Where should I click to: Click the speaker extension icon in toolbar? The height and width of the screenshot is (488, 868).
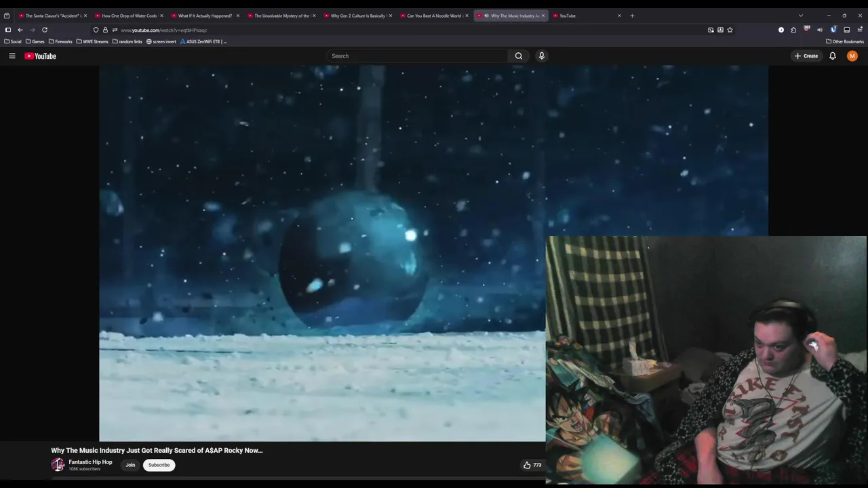click(820, 30)
